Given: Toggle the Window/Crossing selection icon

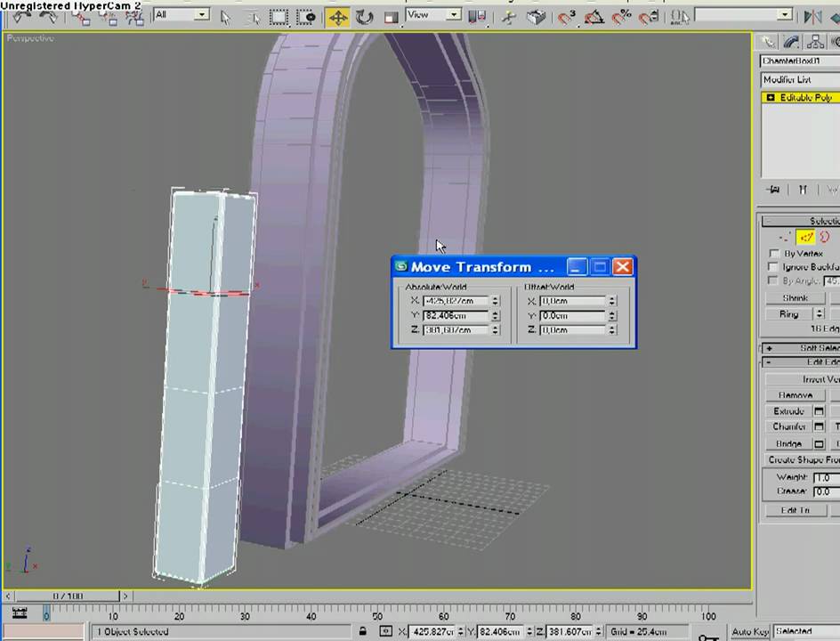Looking at the screenshot, I should [x=306, y=18].
